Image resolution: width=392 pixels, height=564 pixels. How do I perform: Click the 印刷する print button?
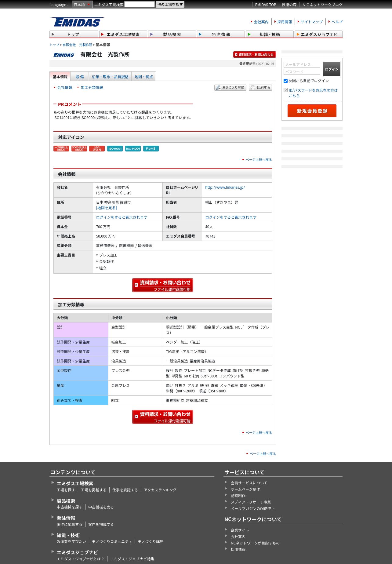[260, 88]
